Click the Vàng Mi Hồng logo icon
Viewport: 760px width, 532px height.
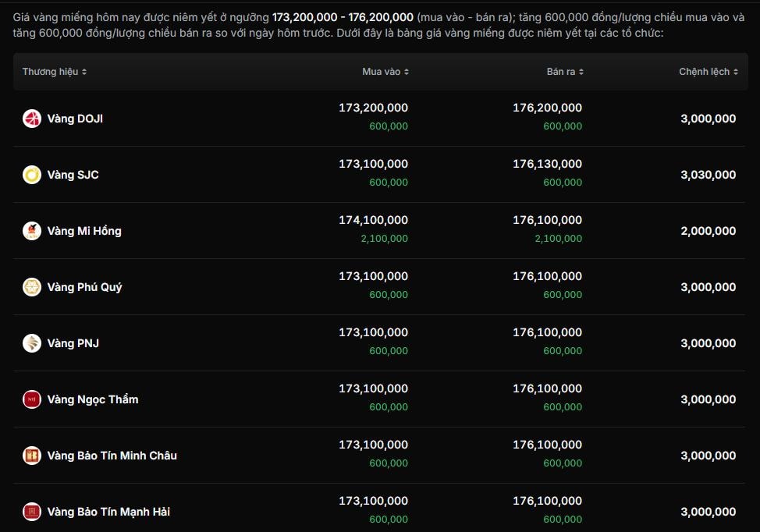[x=32, y=231]
